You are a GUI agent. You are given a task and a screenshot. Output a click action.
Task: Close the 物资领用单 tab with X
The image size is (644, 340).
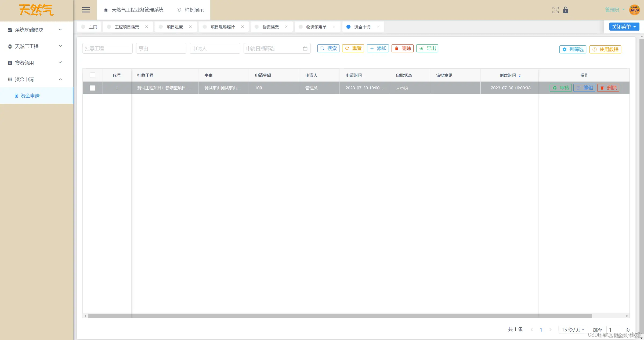pyautogui.click(x=334, y=27)
